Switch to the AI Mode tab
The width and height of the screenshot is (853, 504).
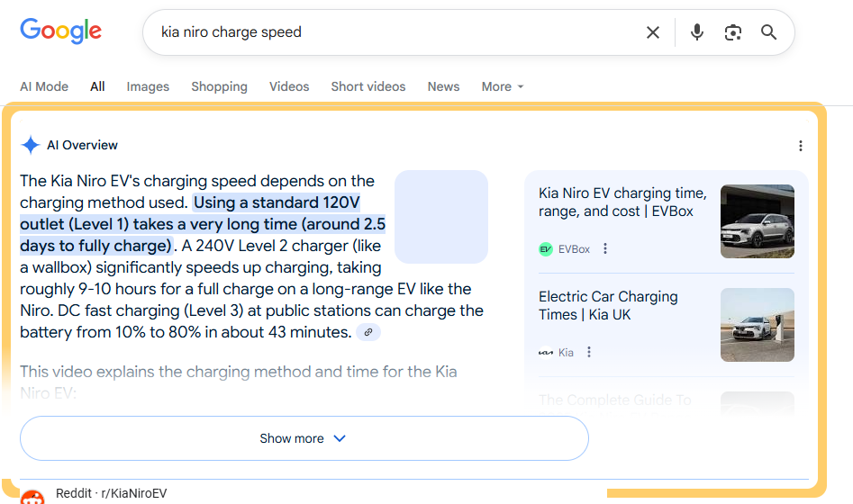click(x=44, y=86)
